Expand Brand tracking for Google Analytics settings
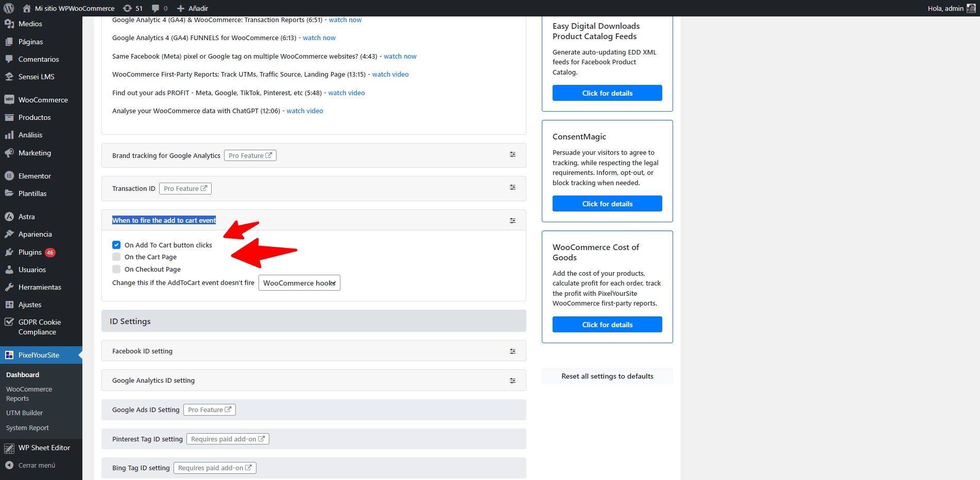The image size is (980, 480). pyautogui.click(x=512, y=154)
